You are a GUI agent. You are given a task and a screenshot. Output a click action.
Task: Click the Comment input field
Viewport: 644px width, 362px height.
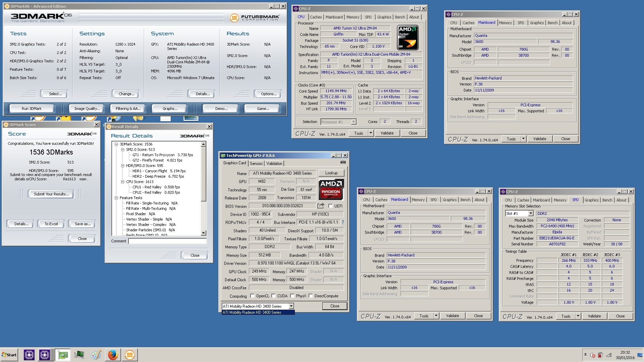pos(167,241)
